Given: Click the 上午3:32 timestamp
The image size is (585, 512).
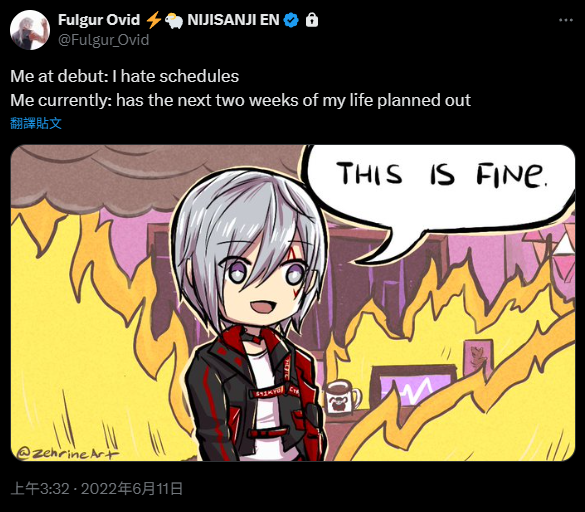Looking at the screenshot, I should click(40, 488).
